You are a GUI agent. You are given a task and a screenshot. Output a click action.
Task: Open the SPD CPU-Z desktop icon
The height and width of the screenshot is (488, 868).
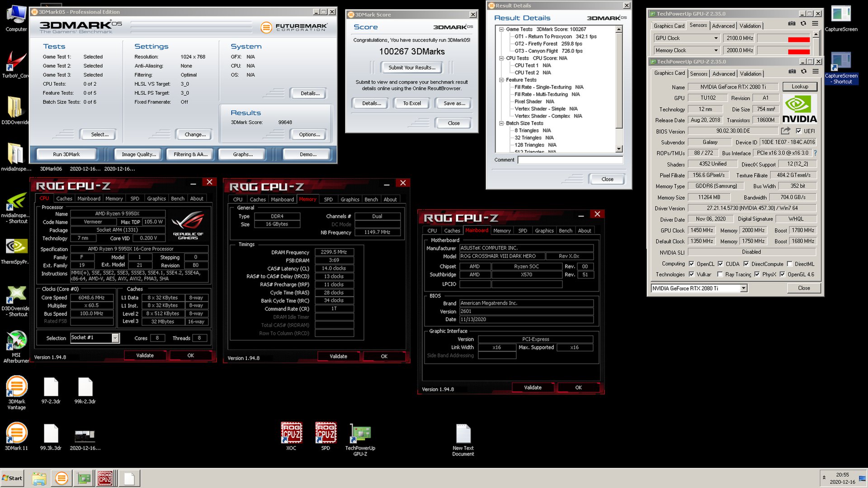pos(325,436)
